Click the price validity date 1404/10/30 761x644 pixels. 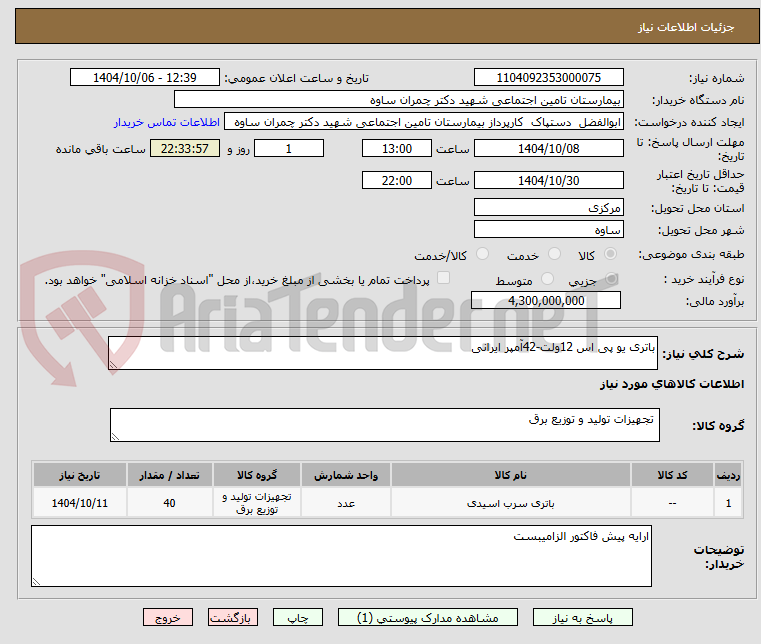pos(548,180)
